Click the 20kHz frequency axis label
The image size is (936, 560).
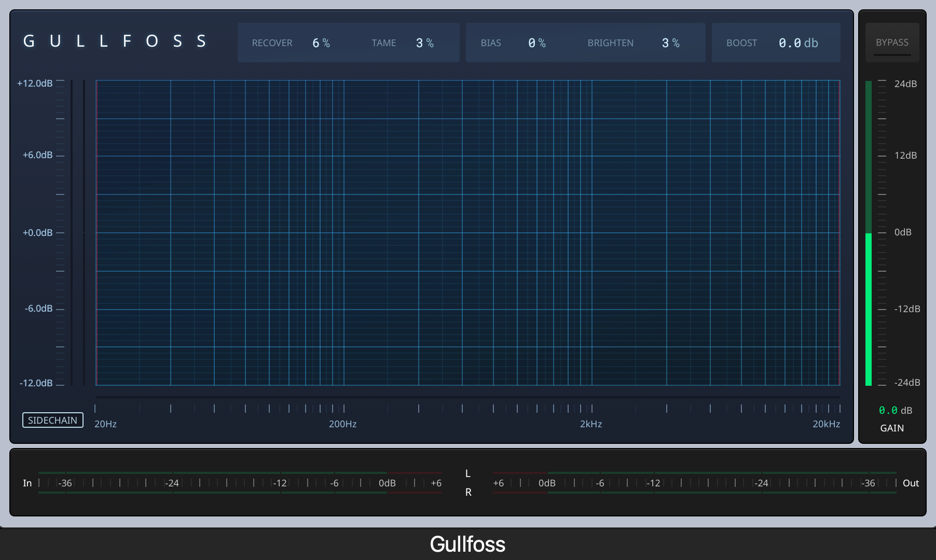click(827, 424)
